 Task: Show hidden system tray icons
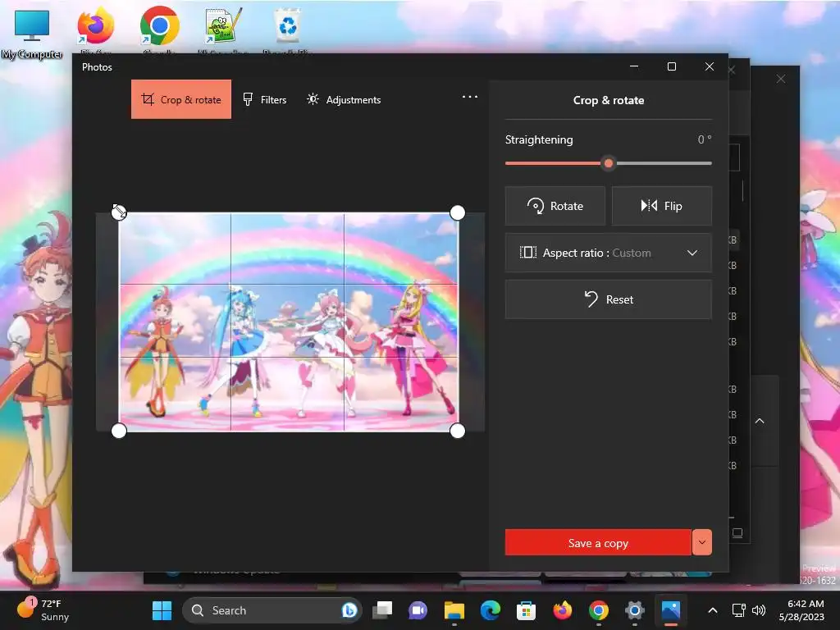pos(713,610)
